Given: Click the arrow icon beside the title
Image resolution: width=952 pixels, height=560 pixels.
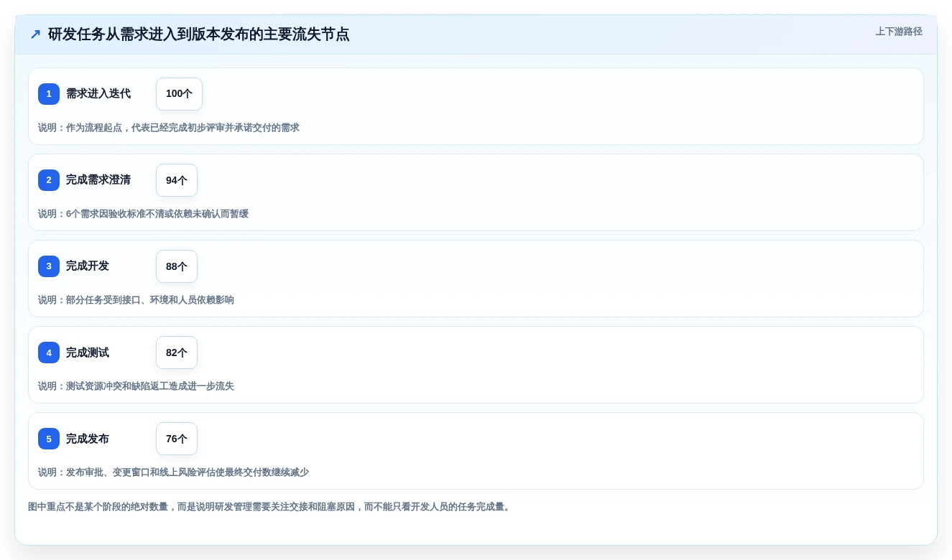Looking at the screenshot, I should pyautogui.click(x=35, y=34).
